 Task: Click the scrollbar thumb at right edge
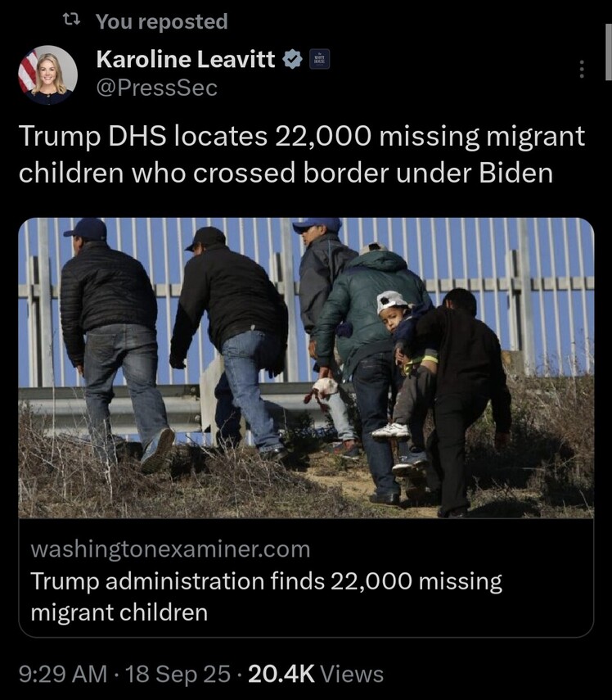[609, 52]
